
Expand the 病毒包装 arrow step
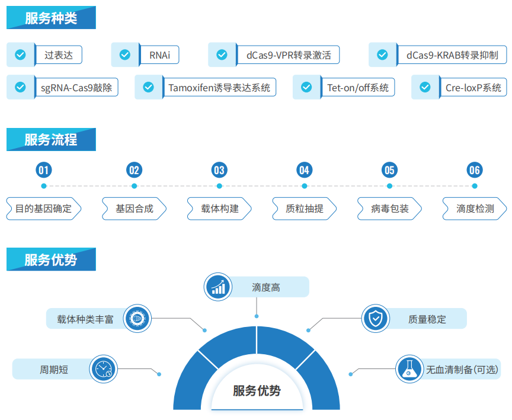[388, 209]
